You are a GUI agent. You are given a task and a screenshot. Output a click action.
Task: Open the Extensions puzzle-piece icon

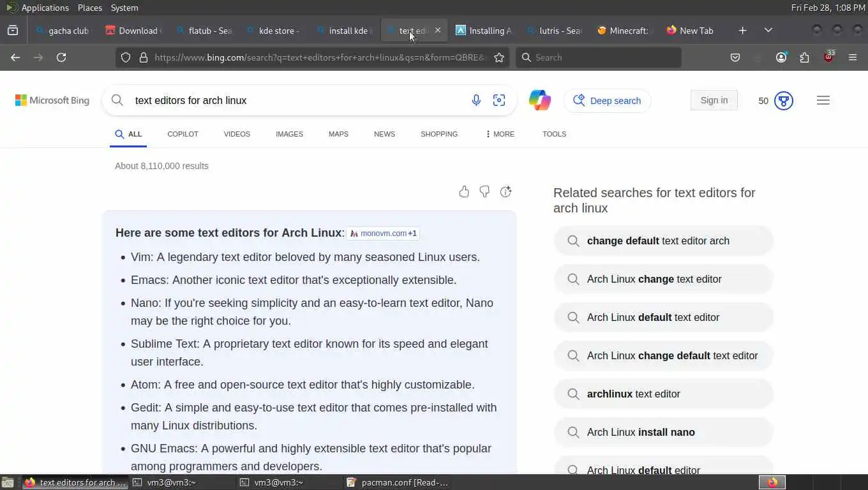[804, 57]
